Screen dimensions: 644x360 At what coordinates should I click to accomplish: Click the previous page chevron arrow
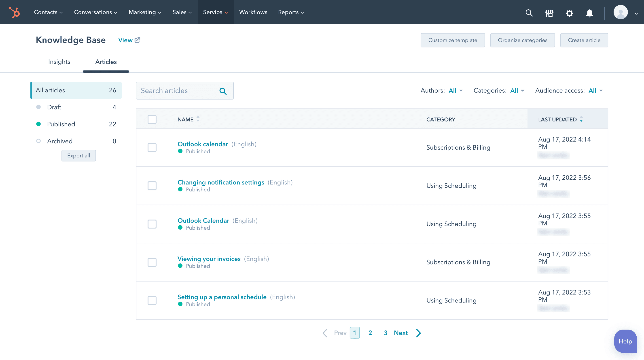click(325, 333)
